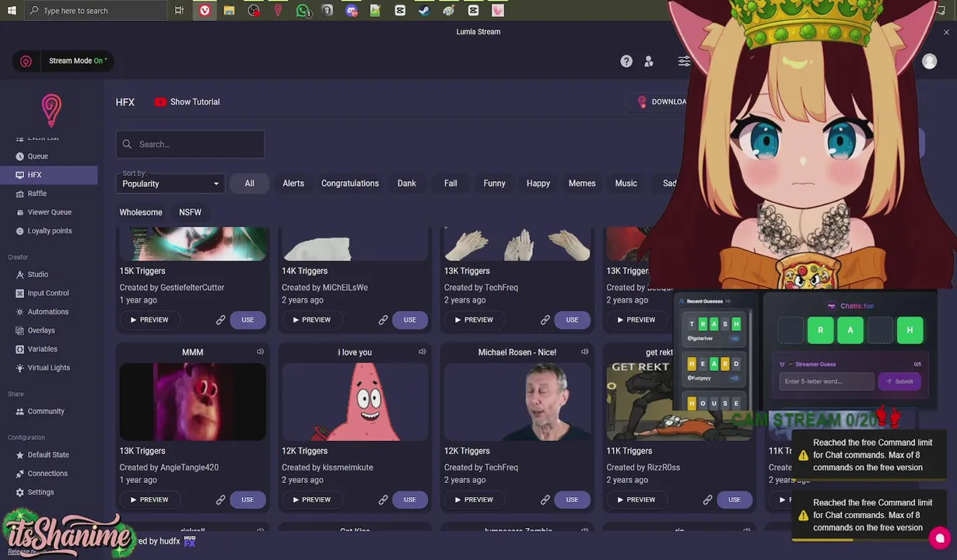Copy link icon for get rekt effect
Image resolution: width=957 pixels, height=560 pixels.
[x=707, y=499]
